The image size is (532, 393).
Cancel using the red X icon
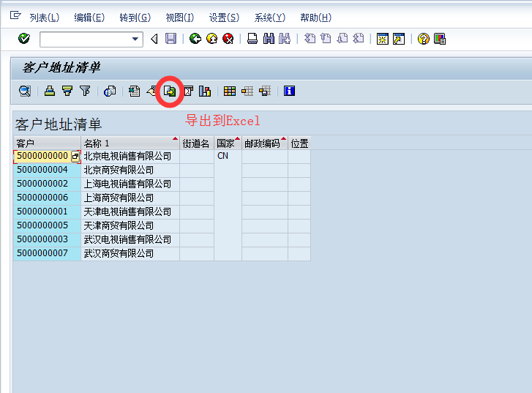(228, 39)
